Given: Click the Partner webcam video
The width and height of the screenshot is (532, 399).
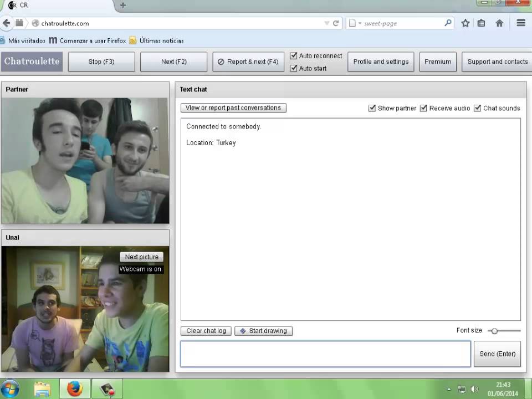Looking at the screenshot, I should [x=85, y=161].
